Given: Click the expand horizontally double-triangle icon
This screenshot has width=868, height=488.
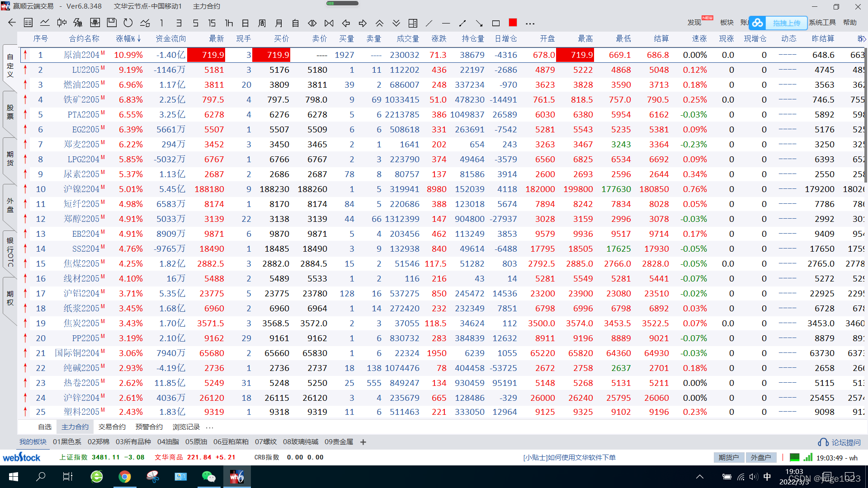Looking at the screenshot, I should tap(312, 23).
